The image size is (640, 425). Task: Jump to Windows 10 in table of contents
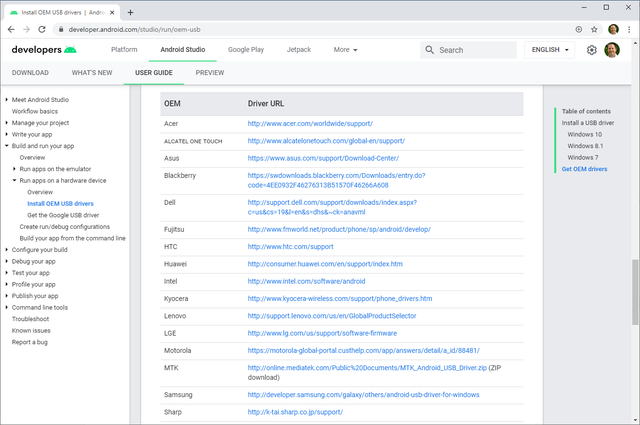(584, 134)
